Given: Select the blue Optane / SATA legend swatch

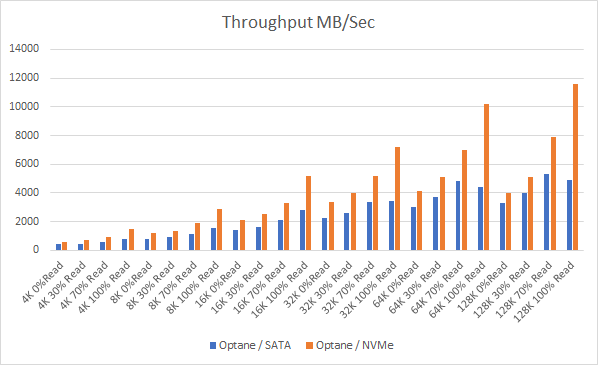Looking at the screenshot, I should point(213,346).
